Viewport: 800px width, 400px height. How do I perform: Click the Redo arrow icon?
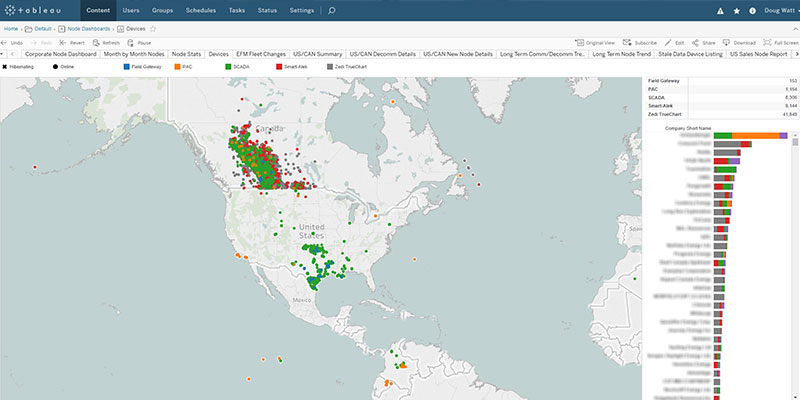34,43
